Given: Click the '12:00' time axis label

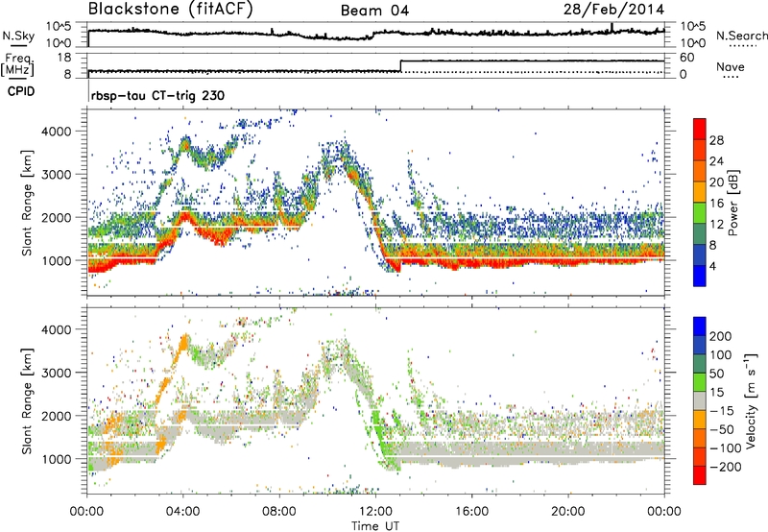Looking at the screenshot, I should [375, 512].
